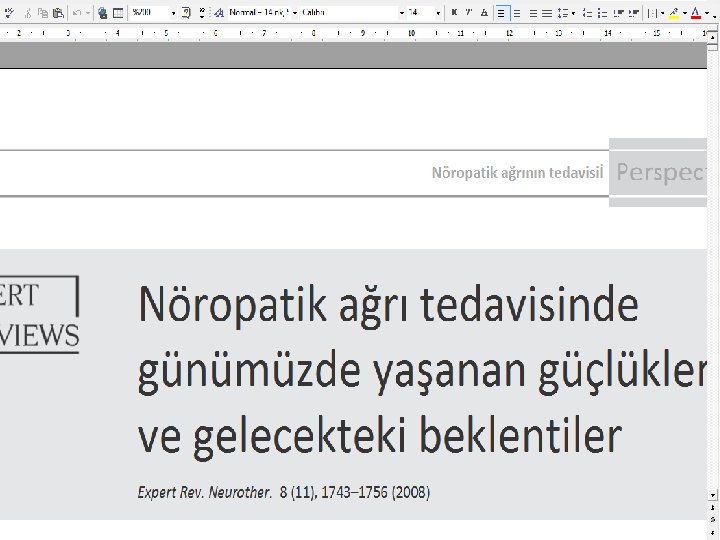Click the Undo arrow icon
Image resolution: width=720 pixels, height=540 pixels.
point(77,13)
